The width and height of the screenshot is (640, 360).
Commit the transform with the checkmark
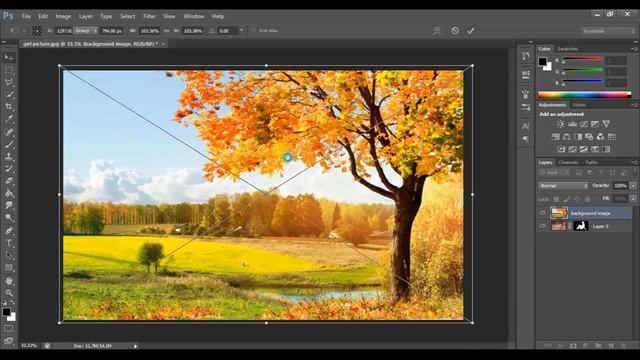click(471, 31)
